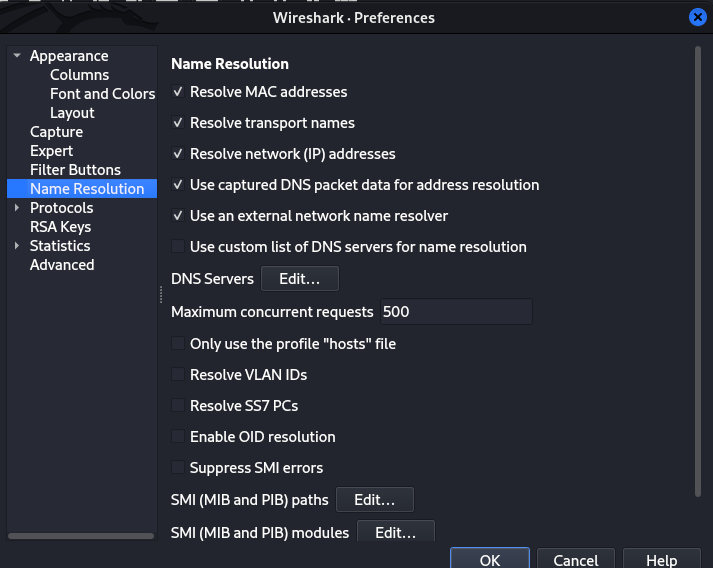Select Font and Colors in sidebar
This screenshot has height=568, width=713.
102,94
